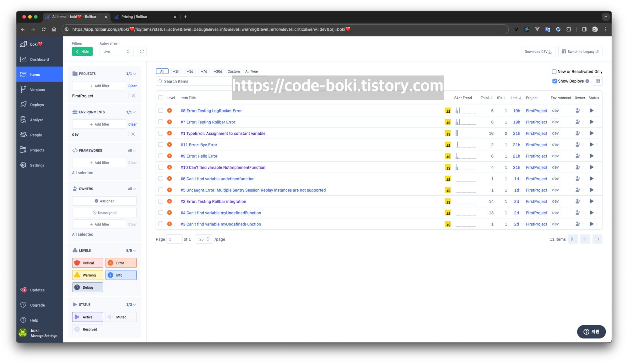Go to the Projects sidebar section
628x364 pixels.
37,150
